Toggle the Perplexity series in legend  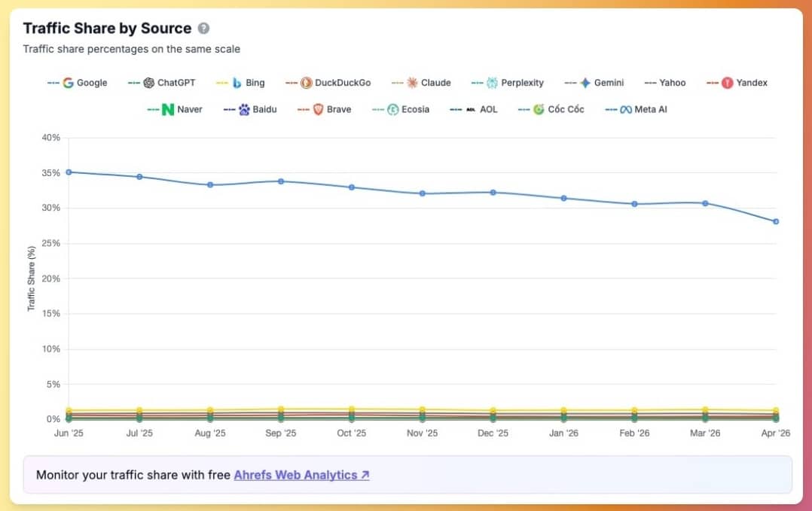tap(508, 83)
